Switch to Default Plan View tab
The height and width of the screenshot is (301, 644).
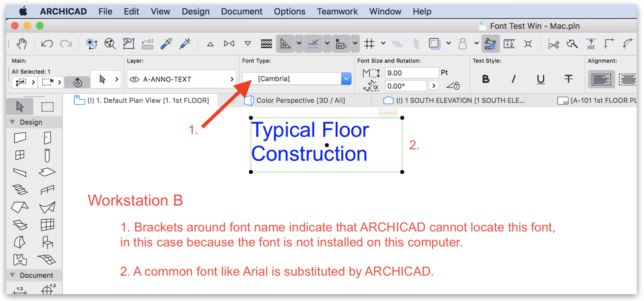(141, 100)
